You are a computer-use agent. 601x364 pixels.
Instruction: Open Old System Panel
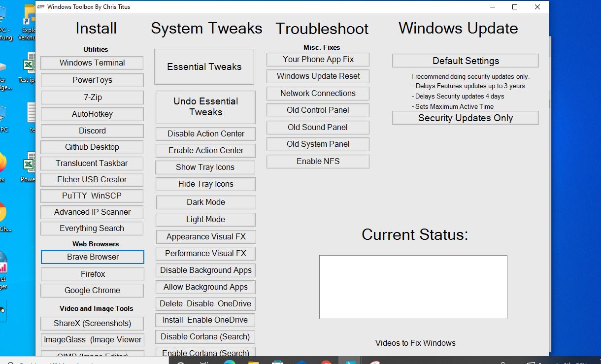pyautogui.click(x=318, y=144)
